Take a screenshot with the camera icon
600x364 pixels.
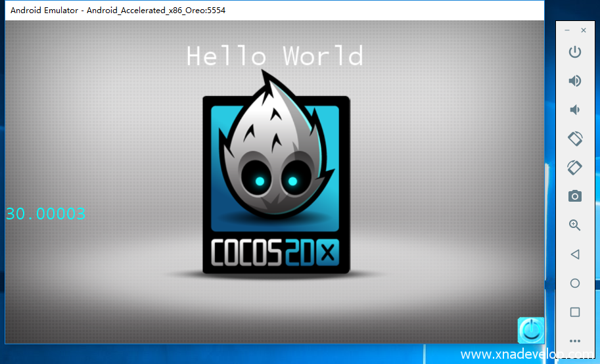tap(574, 196)
